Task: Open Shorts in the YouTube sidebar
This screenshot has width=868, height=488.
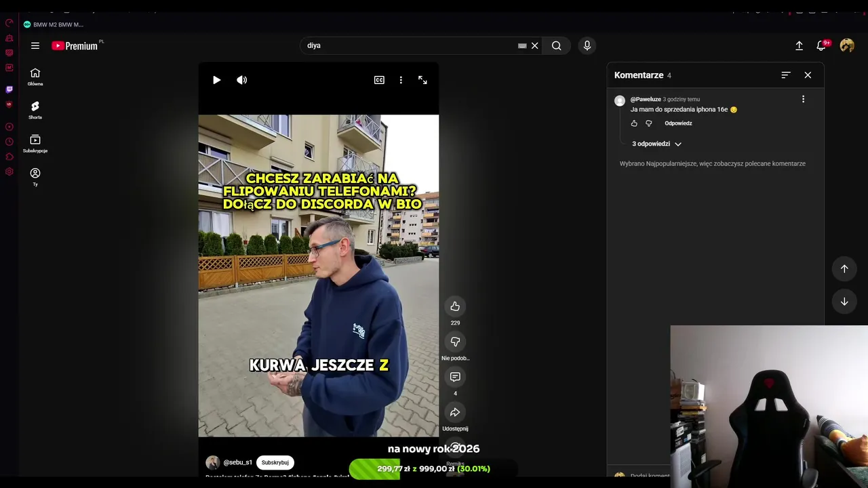Action: (x=35, y=110)
